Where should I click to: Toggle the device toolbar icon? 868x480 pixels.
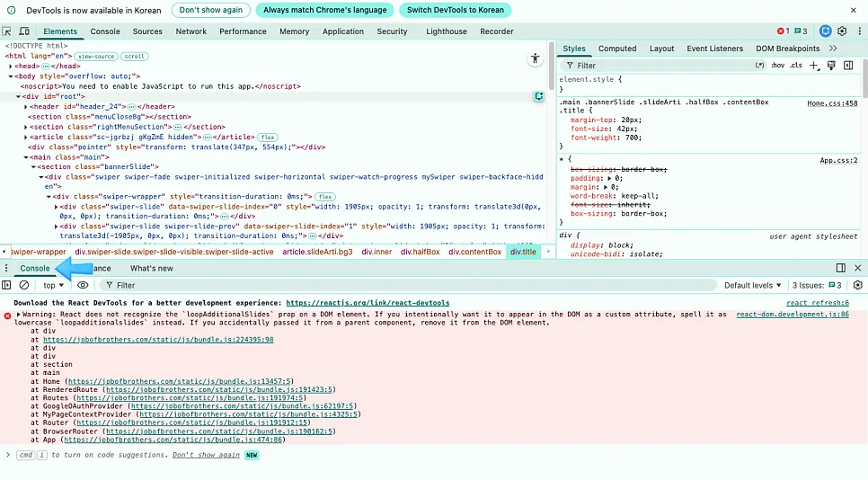24,31
